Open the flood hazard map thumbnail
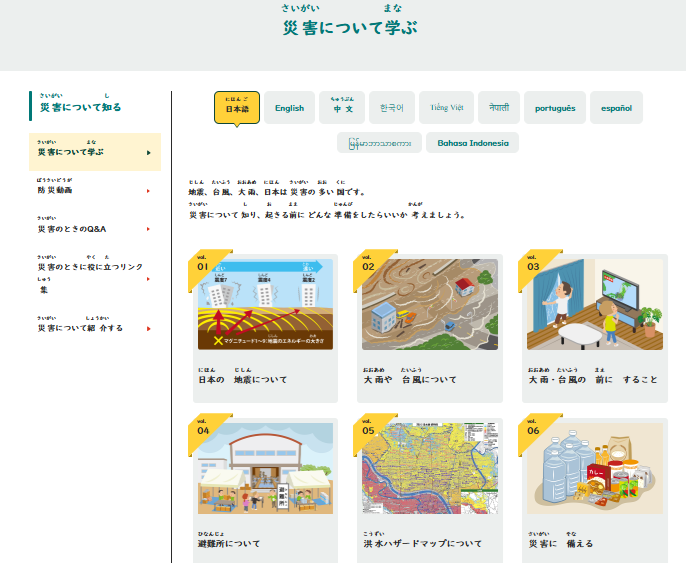686x563 pixels. (430, 468)
